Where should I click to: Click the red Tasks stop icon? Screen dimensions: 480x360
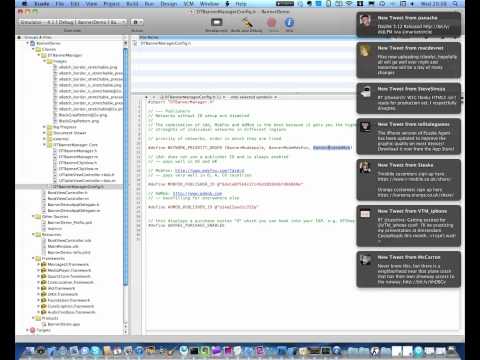[x=272, y=22]
